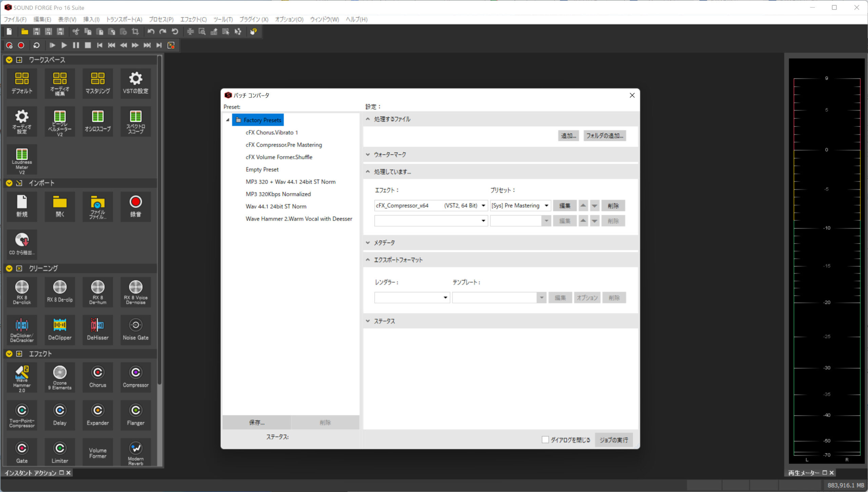This screenshot has width=868, height=492.
Task: Select the Noise Gate tool
Action: (136, 330)
